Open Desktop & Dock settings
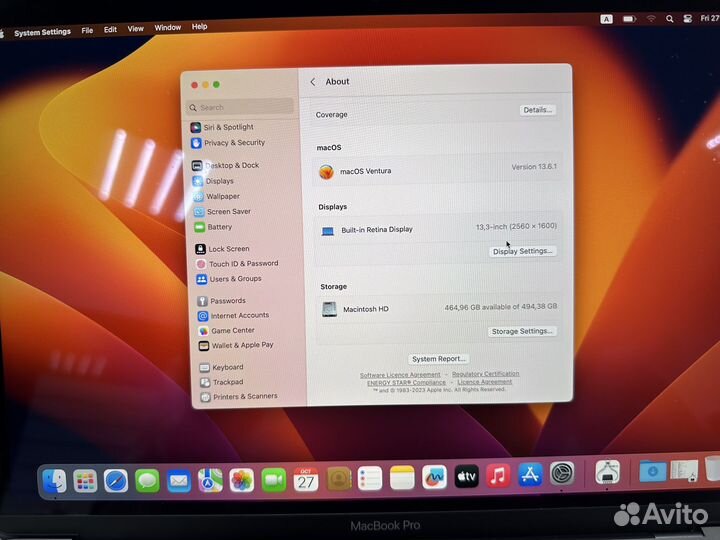 tap(226, 165)
